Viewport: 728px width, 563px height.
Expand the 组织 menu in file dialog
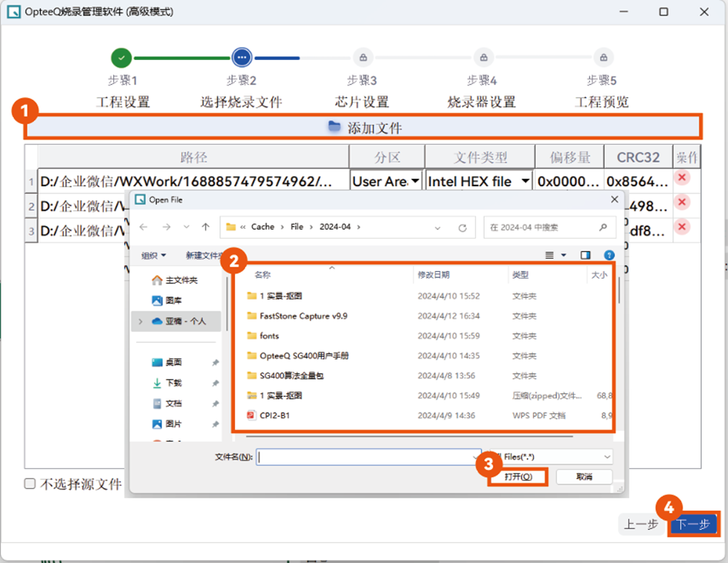click(154, 255)
